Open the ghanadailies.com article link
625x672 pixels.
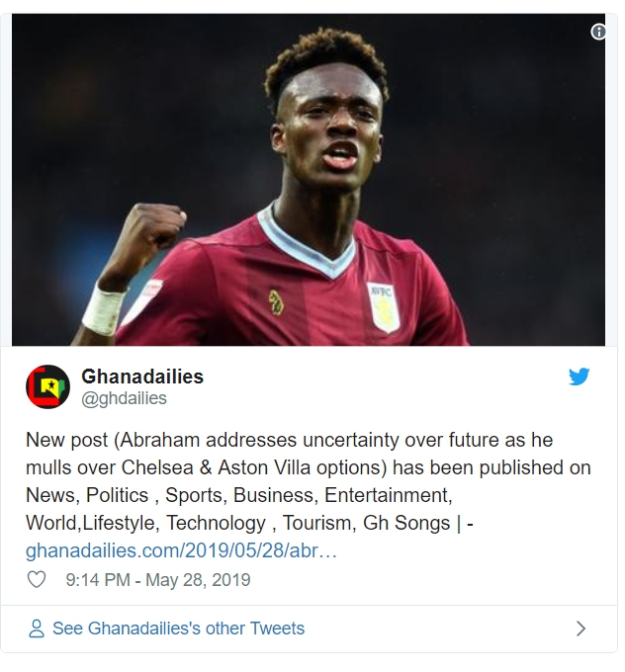[x=181, y=550]
